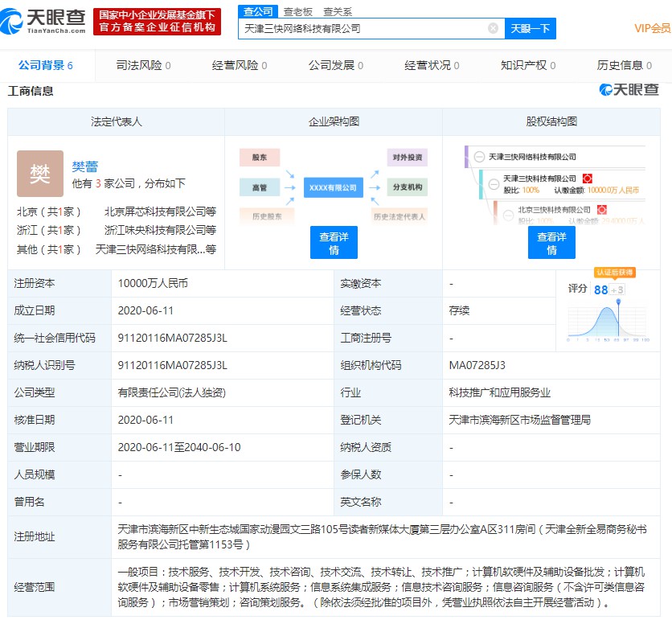
Task: Open the 公司发展 tab
Action: pos(335,65)
